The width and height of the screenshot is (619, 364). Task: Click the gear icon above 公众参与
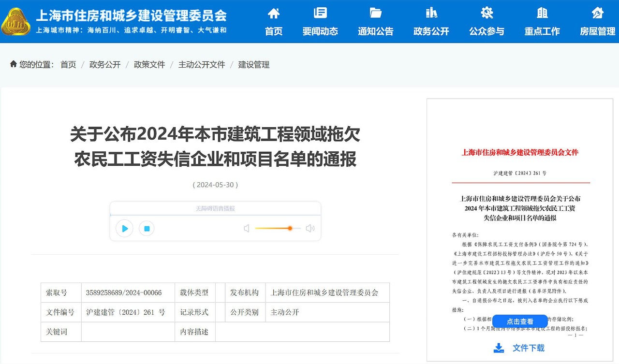pyautogui.click(x=486, y=13)
